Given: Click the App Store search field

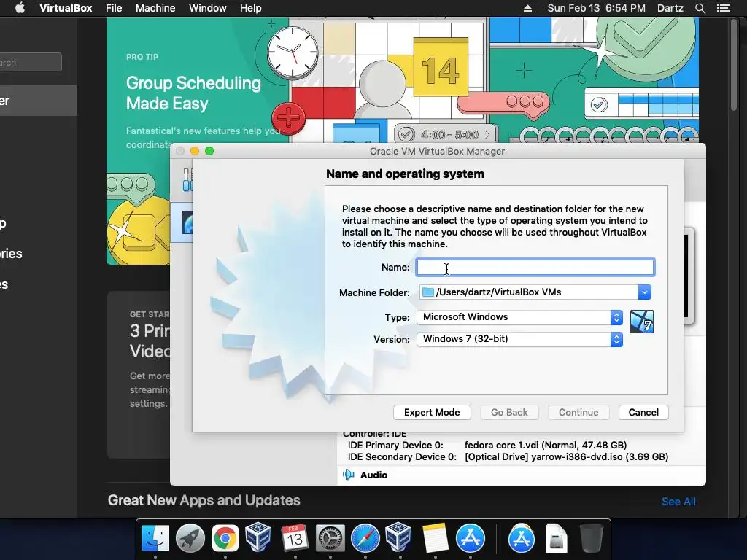Looking at the screenshot, I should (31, 63).
